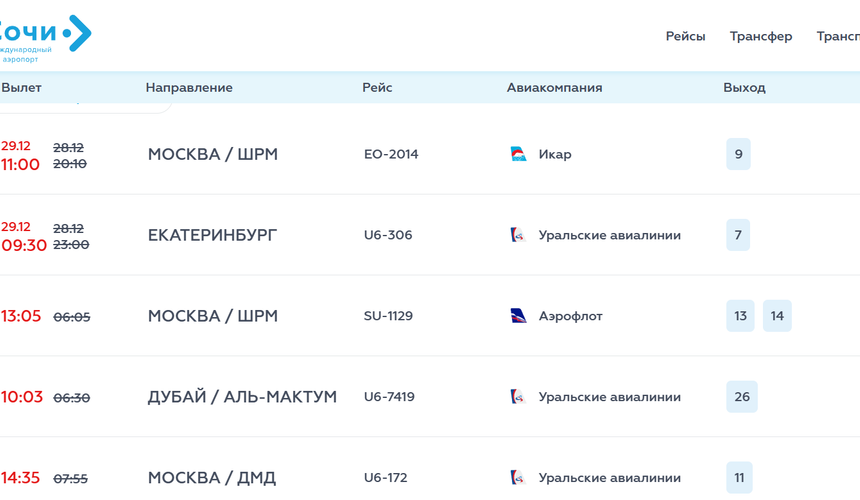Screen dimensions: 860x500
Task: Open the Sochi airport logo
Action: click(45, 38)
